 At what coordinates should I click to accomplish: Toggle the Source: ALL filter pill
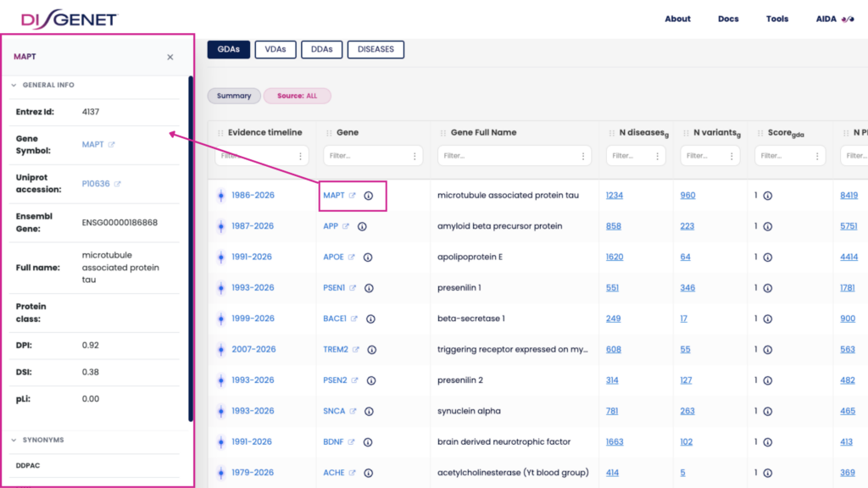click(297, 96)
